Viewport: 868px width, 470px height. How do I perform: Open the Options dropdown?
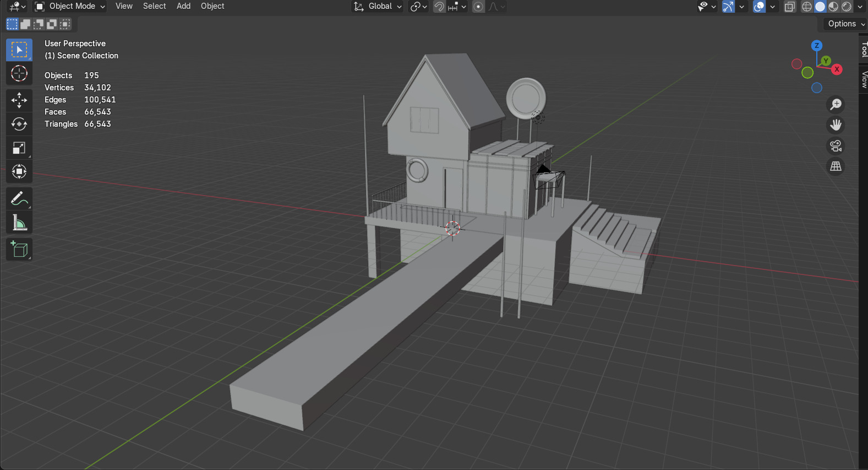pos(845,24)
